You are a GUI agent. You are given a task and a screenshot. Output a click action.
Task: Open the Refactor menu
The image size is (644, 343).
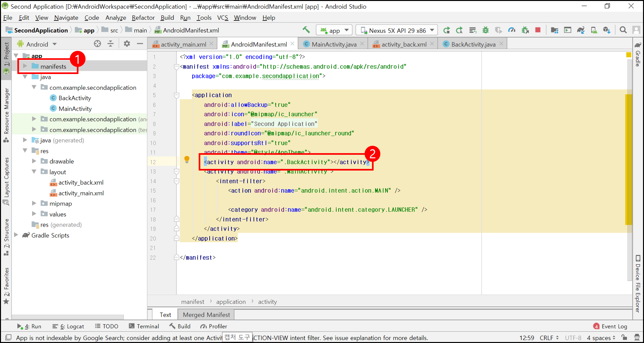(x=143, y=18)
